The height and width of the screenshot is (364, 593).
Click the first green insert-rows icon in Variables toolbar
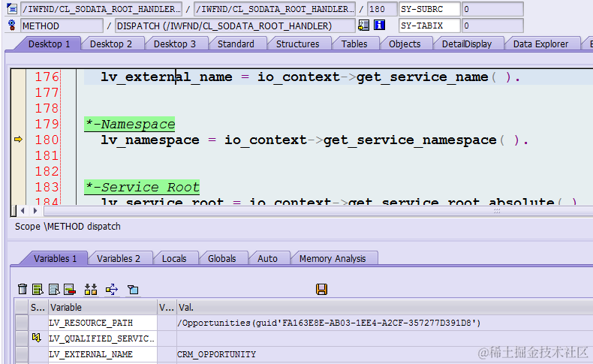(38, 290)
